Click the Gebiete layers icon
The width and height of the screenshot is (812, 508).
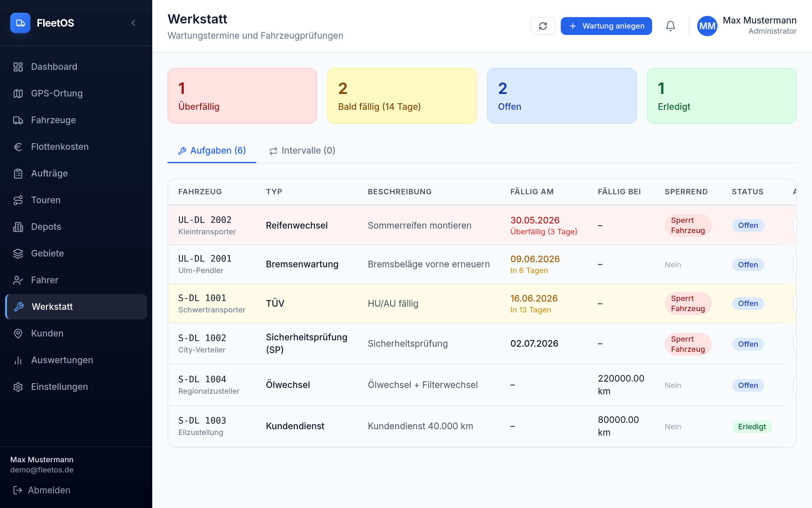pos(18,253)
